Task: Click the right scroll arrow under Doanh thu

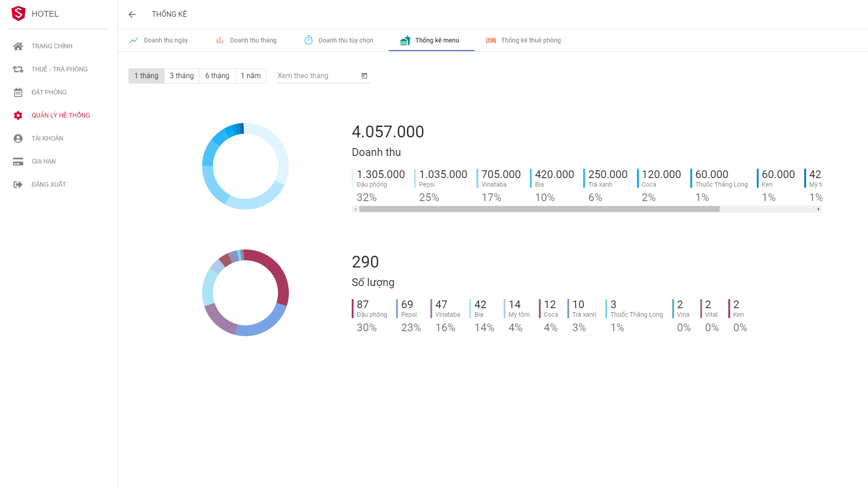Action: coord(818,209)
